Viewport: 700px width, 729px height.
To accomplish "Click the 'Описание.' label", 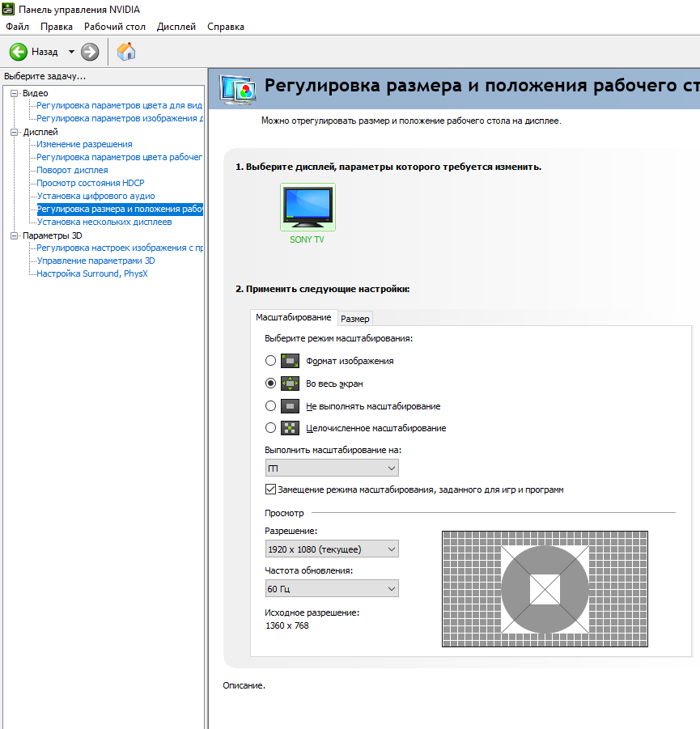I will 244,685.
